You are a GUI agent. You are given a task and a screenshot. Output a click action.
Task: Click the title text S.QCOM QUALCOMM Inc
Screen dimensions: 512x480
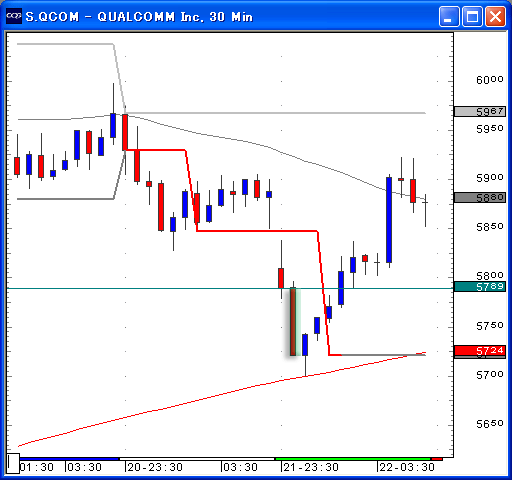(x=139, y=17)
